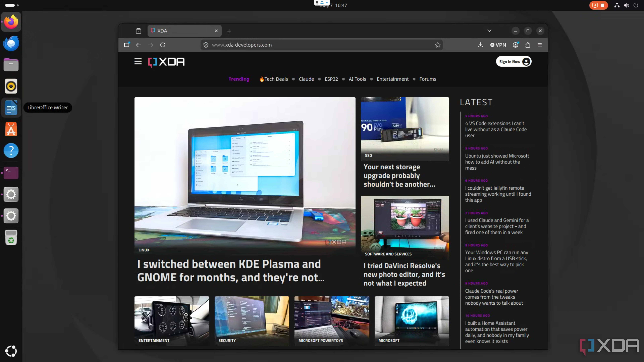Image resolution: width=644 pixels, height=362 pixels.
Task: Open Rhythmbox music player from dock
Action: (x=11, y=86)
